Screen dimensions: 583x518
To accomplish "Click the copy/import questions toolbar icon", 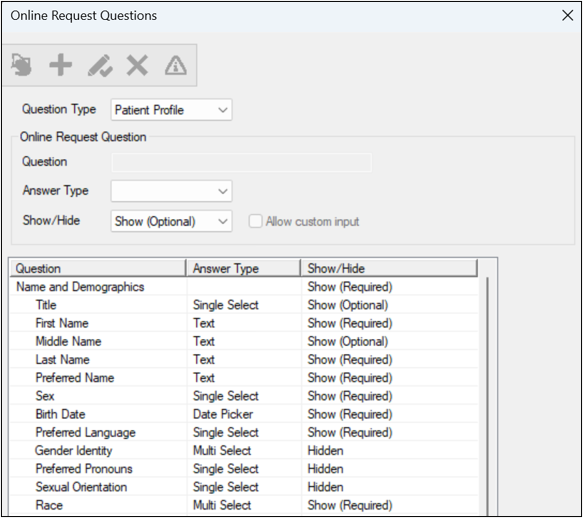I will click(21, 65).
